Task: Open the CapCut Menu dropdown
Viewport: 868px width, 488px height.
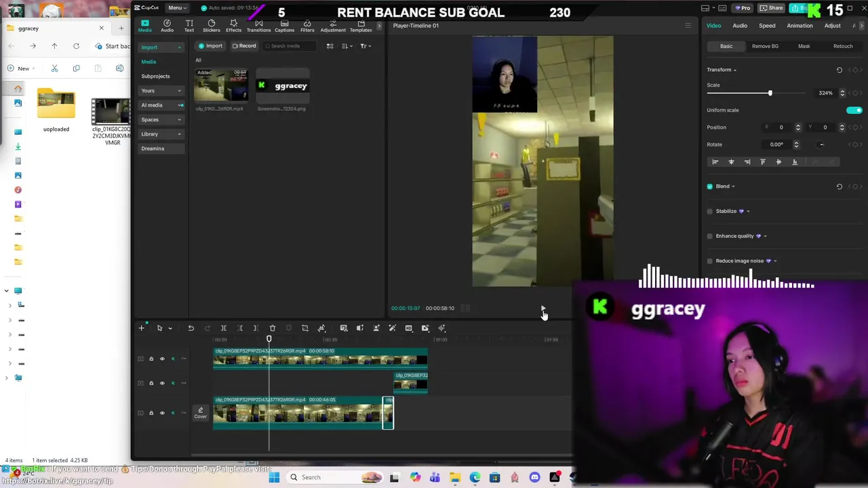Action: coord(176,7)
